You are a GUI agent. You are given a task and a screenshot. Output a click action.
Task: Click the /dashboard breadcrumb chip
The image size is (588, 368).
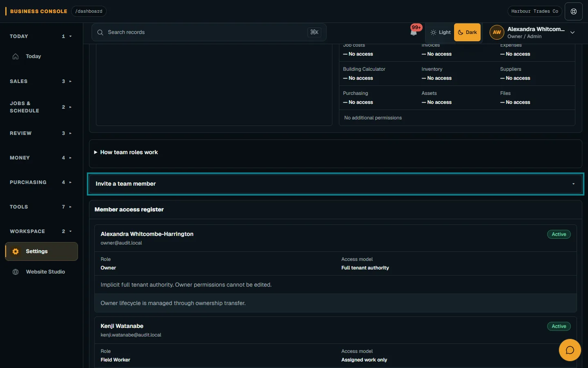point(89,11)
